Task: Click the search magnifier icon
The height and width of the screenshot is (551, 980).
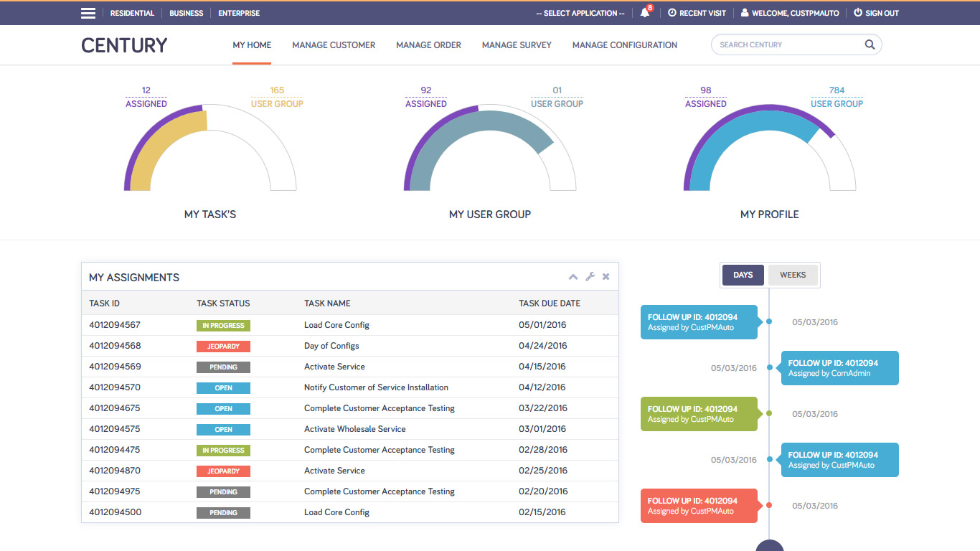Action: point(870,44)
